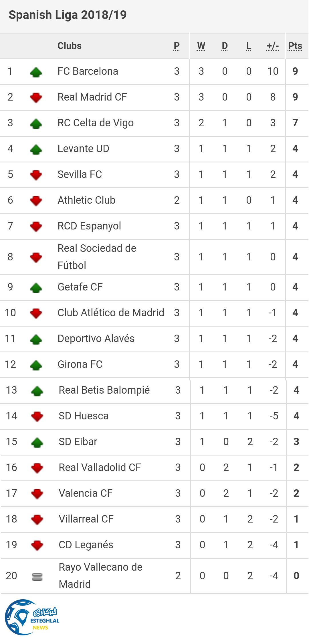Select the Club Atlético de Madrid row name
Image resolution: width=309 pixels, height=644 pixels.
pyautogui.click(x=111, y=313)
